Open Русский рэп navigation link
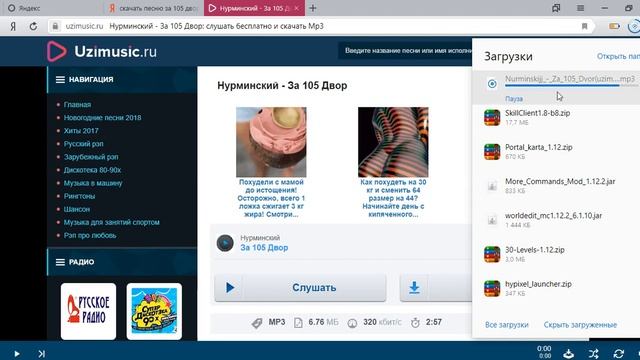 [x=83, y=144]
